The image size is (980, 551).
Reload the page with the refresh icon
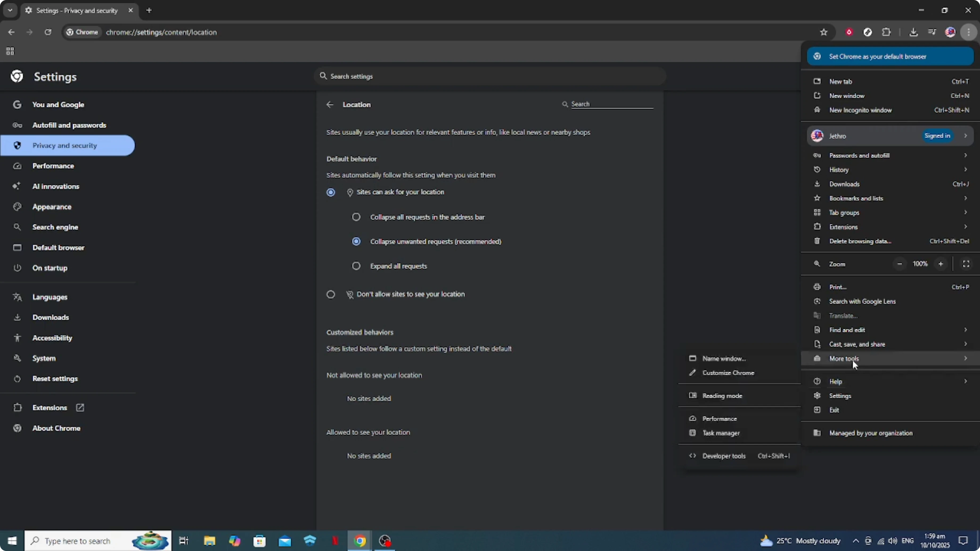48,32
